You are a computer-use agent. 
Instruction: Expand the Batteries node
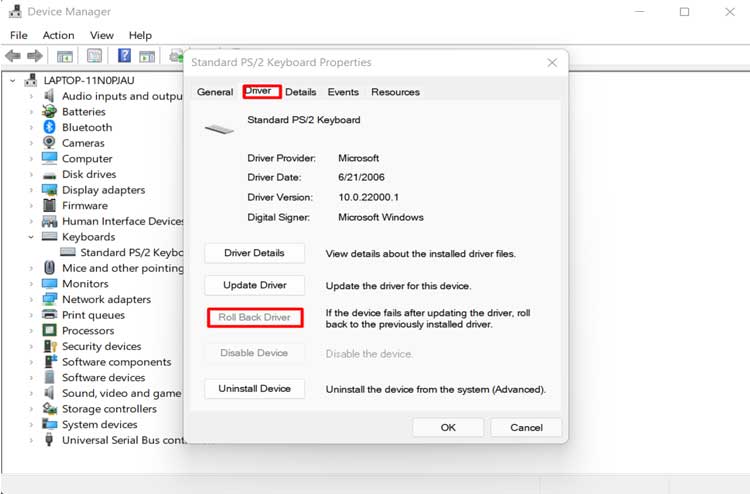[32, 112]
